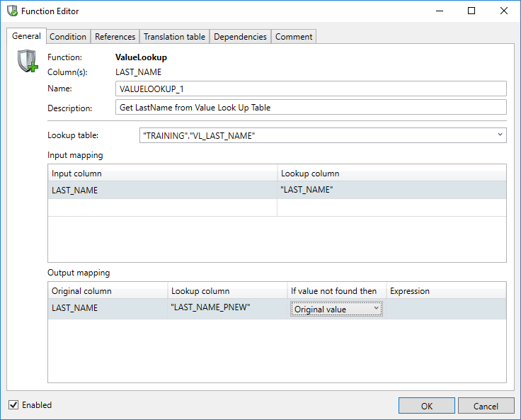Viewport: 521px width, 420px height.
Task: Edit the Description text field
Action: (x=311, y=108)
